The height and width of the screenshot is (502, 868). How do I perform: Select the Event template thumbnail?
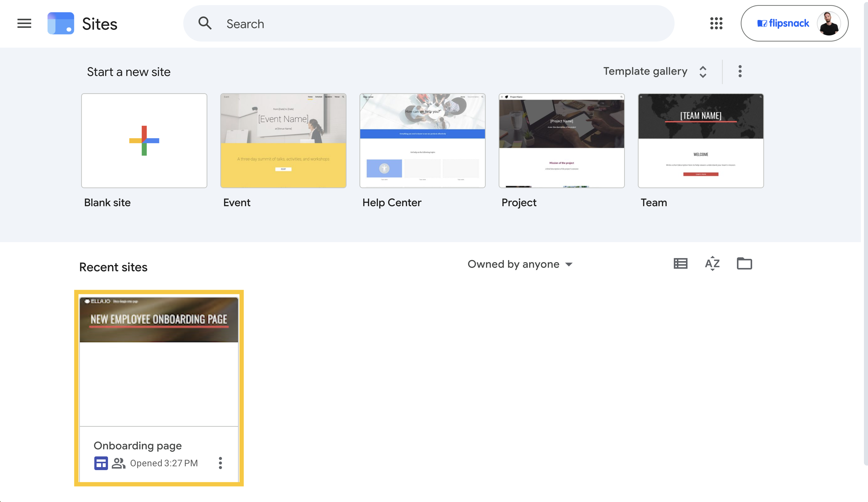point(283,140)
